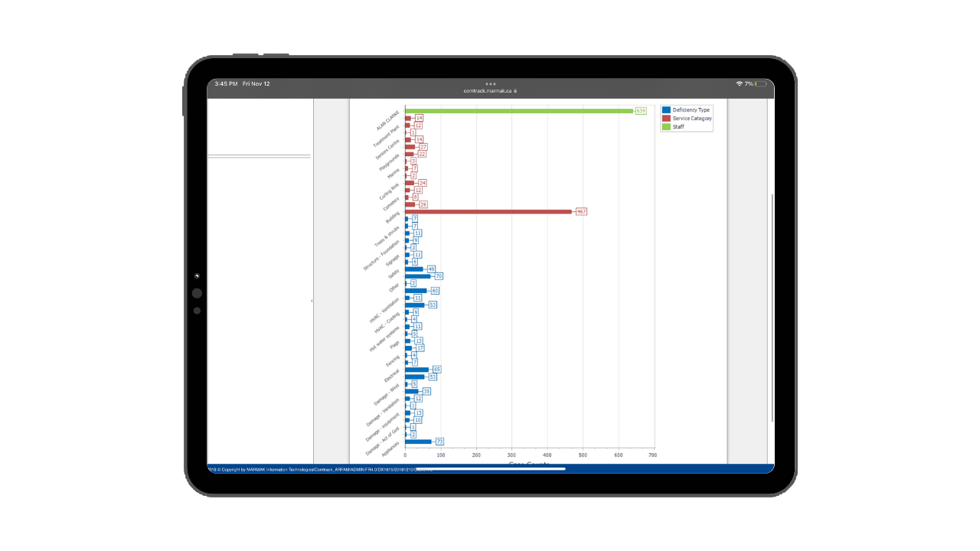980x551 pixels.
Task: Click the Treatment Plant axis label
Action: (x=387, y=135)
